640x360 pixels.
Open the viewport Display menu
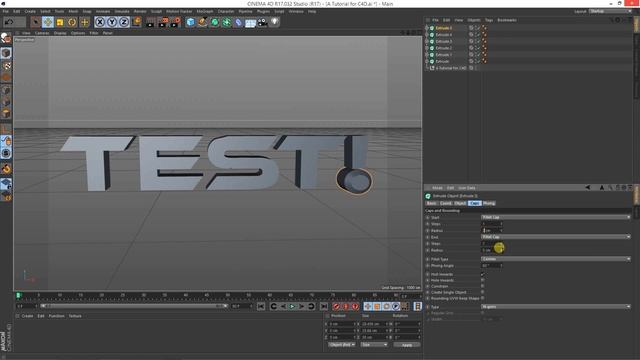click(x=60, y=33)
